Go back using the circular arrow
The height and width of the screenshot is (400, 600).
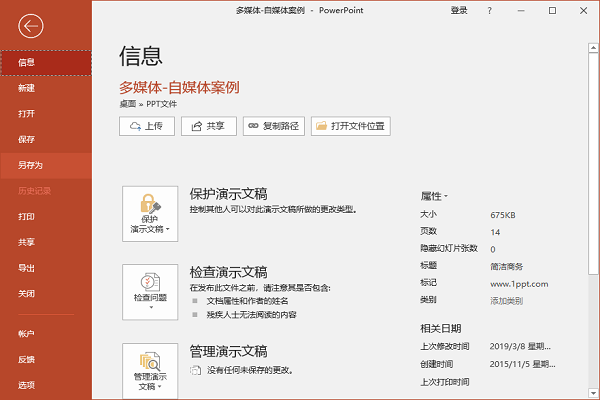[31, 26]
